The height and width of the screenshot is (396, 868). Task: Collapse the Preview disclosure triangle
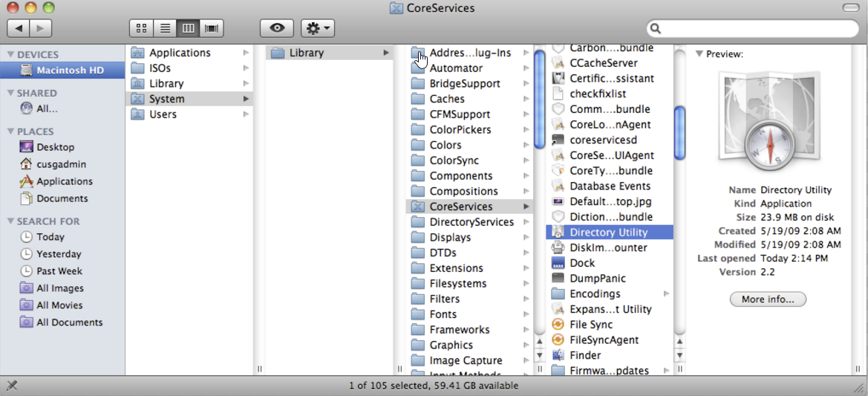point(699,53)
